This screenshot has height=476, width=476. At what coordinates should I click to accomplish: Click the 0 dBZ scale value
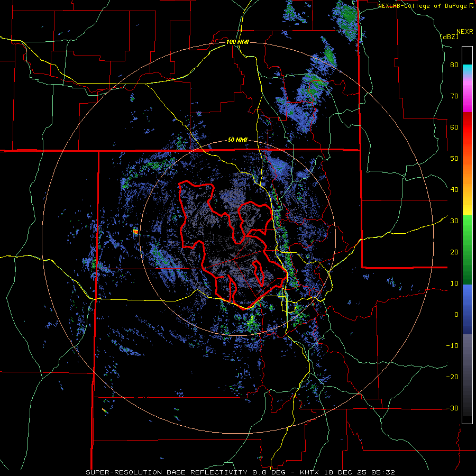456,315
